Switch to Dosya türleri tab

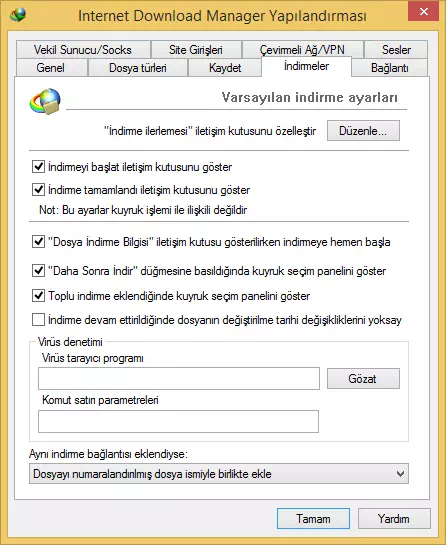click(138, 68)
